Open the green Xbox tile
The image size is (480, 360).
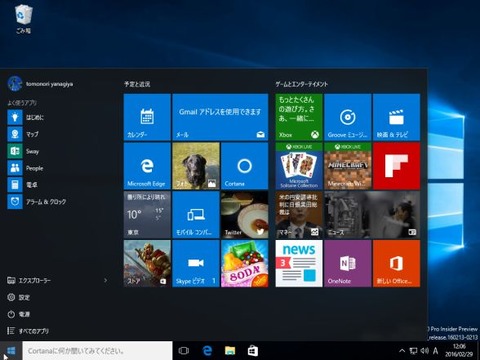tap(299, 117)
